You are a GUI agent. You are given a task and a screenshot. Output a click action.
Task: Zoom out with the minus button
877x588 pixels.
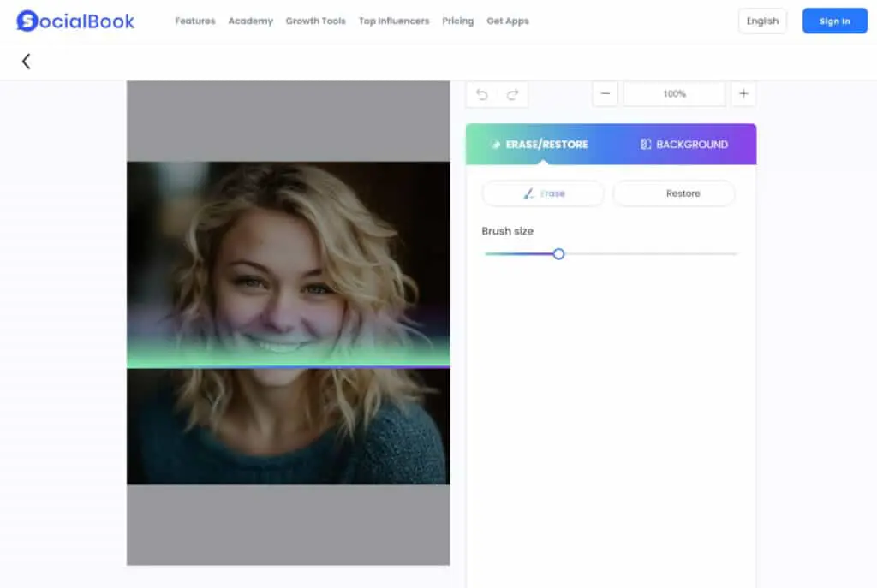tap(606, 94)
